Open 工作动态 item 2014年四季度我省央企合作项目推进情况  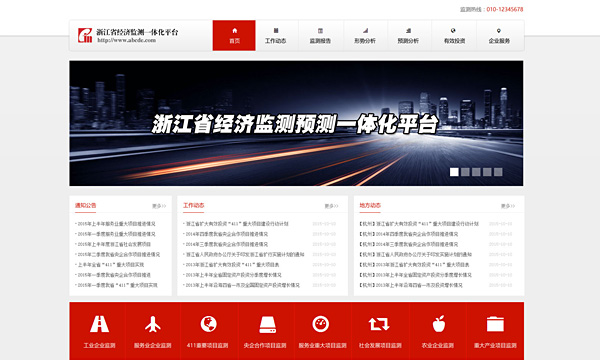227,234
